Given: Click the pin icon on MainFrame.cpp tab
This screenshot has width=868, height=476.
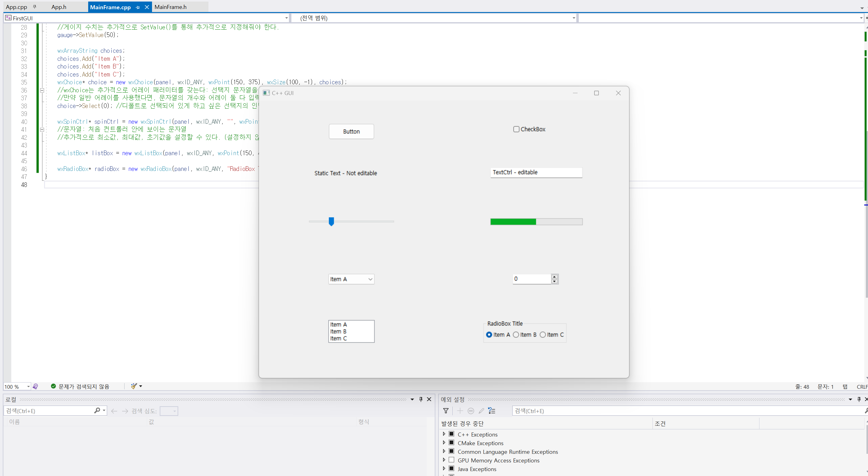Looking at the screenshot, I should [138, 7].
